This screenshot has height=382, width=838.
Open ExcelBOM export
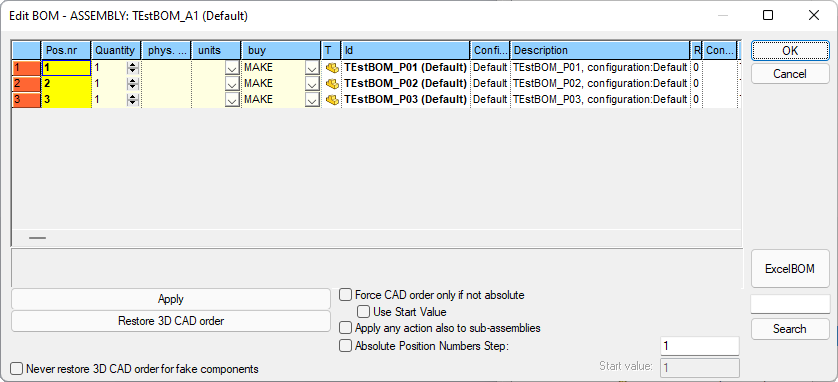point(790,269)
